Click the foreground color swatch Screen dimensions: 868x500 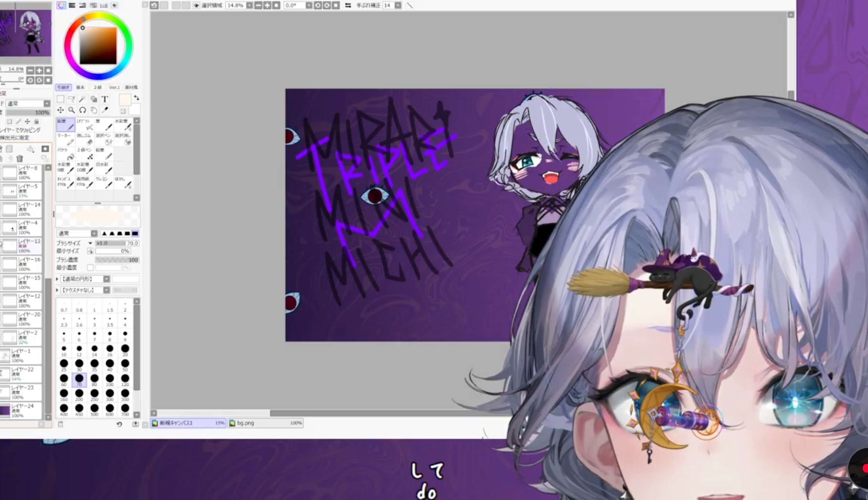click(x=125, y=100)
